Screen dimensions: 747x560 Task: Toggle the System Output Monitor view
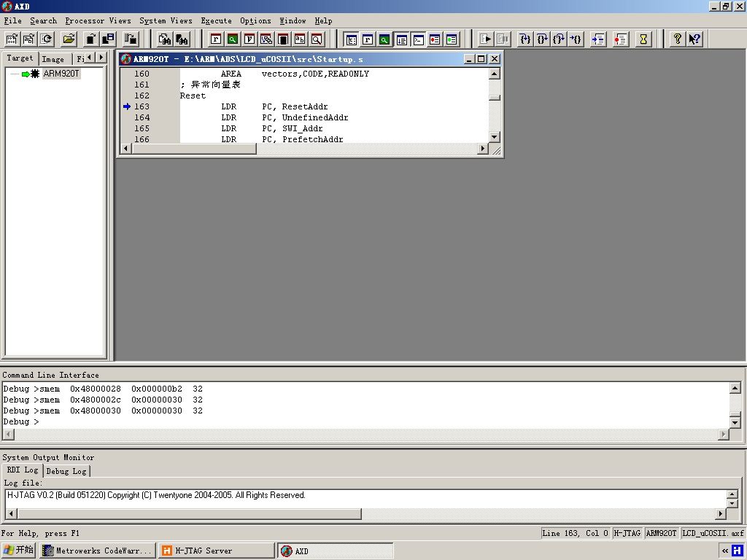[x=402, y=39]
